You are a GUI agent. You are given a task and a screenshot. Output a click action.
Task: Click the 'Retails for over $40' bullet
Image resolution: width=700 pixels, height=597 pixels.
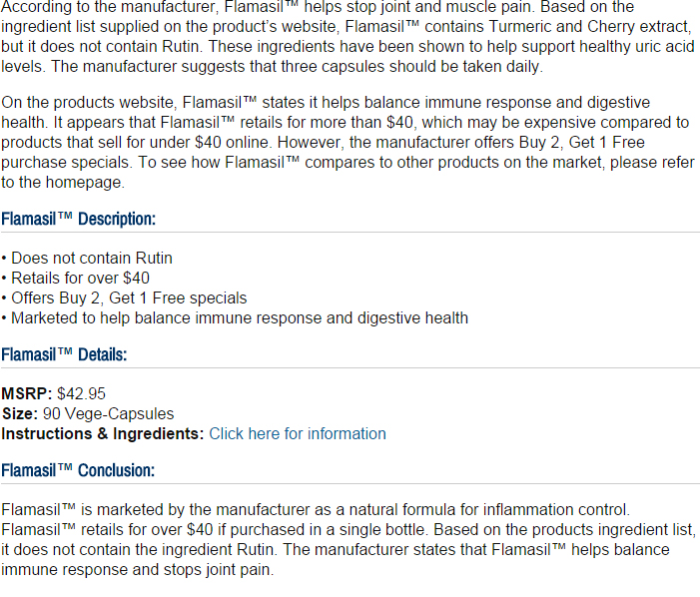coord(76,278)
